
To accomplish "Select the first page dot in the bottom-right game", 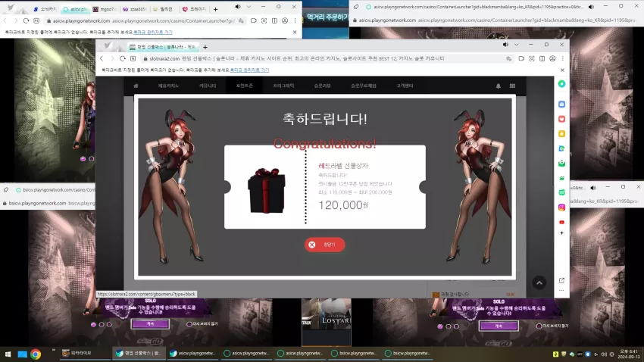I will [x=440, y=326].
